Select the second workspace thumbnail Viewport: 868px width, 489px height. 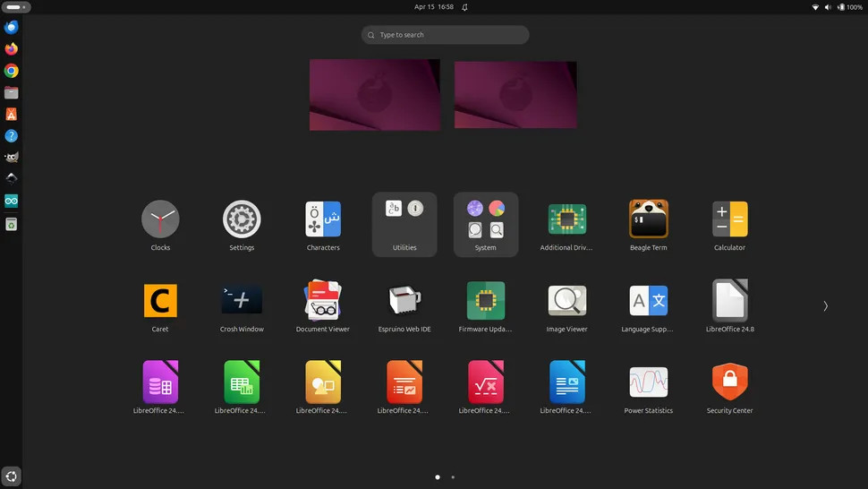pyautogui.click(x=515, y=95)
